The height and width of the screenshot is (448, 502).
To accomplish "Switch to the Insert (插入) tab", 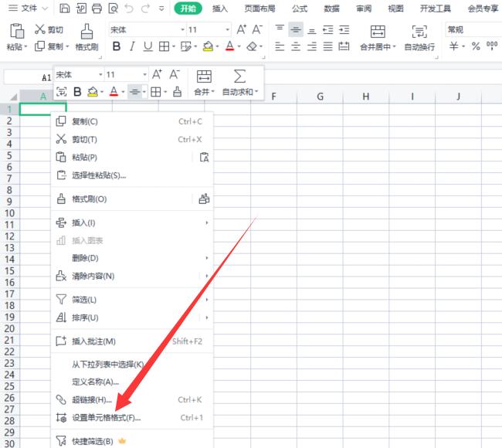I will [220, 8].
